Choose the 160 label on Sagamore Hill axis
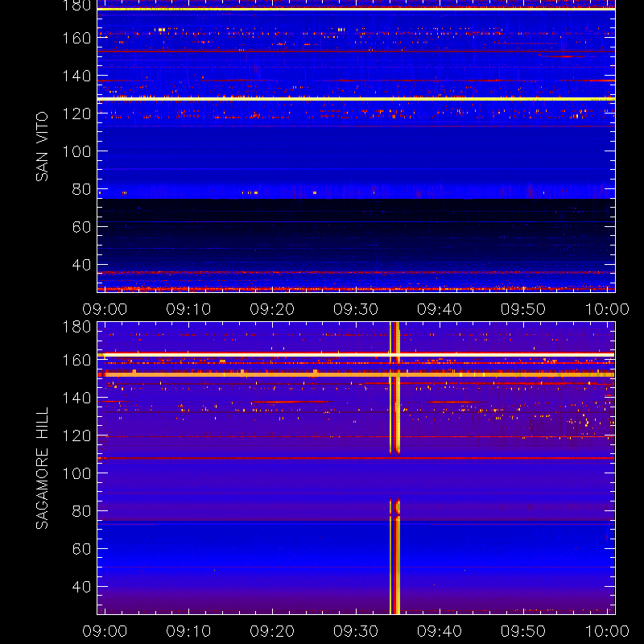 point(76,360)
